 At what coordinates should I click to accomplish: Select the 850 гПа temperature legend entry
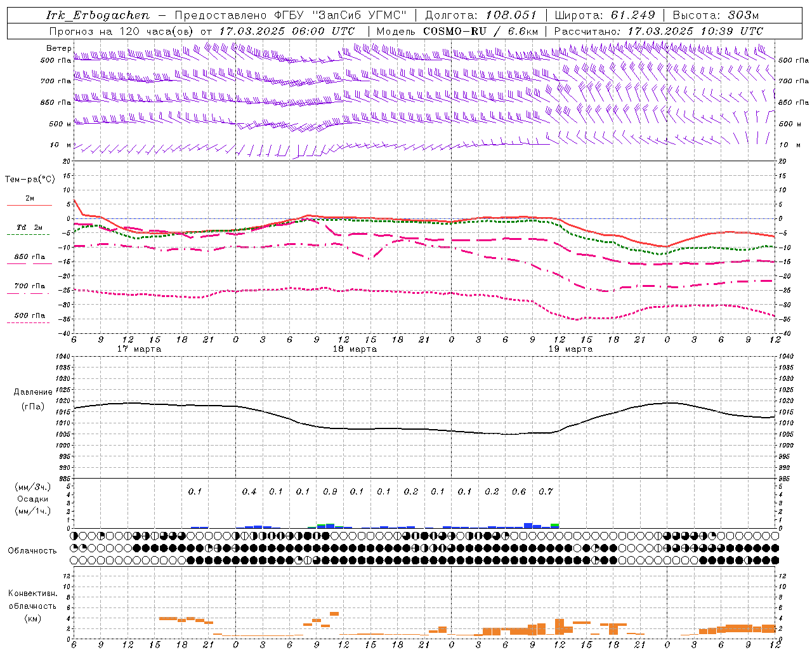(30, 257)
